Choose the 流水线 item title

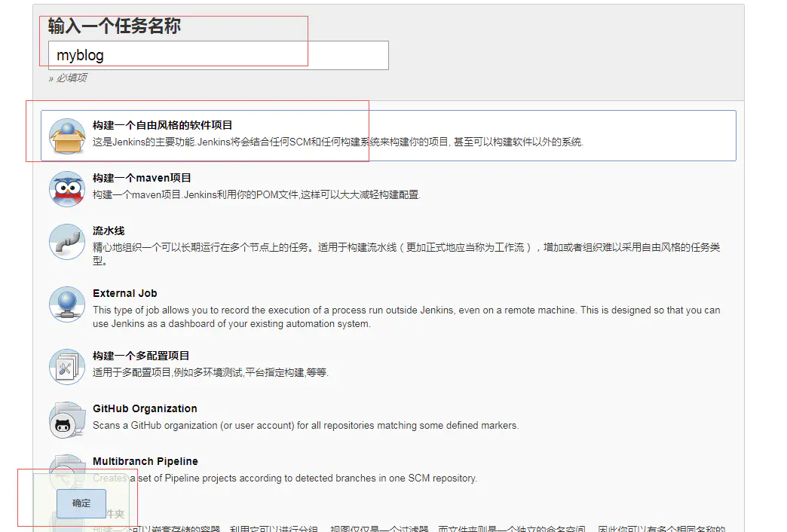[x=109, y=231]
